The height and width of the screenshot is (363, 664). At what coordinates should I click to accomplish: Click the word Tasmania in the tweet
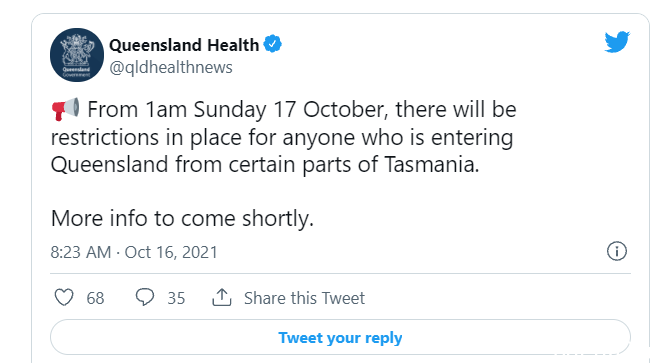click(x=432, y=164)
